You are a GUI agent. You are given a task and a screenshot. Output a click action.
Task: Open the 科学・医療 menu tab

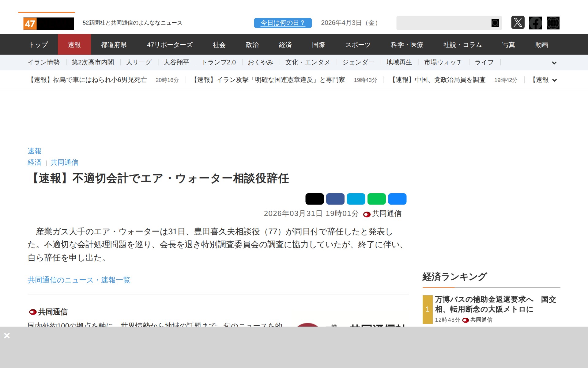pos(407,45)
